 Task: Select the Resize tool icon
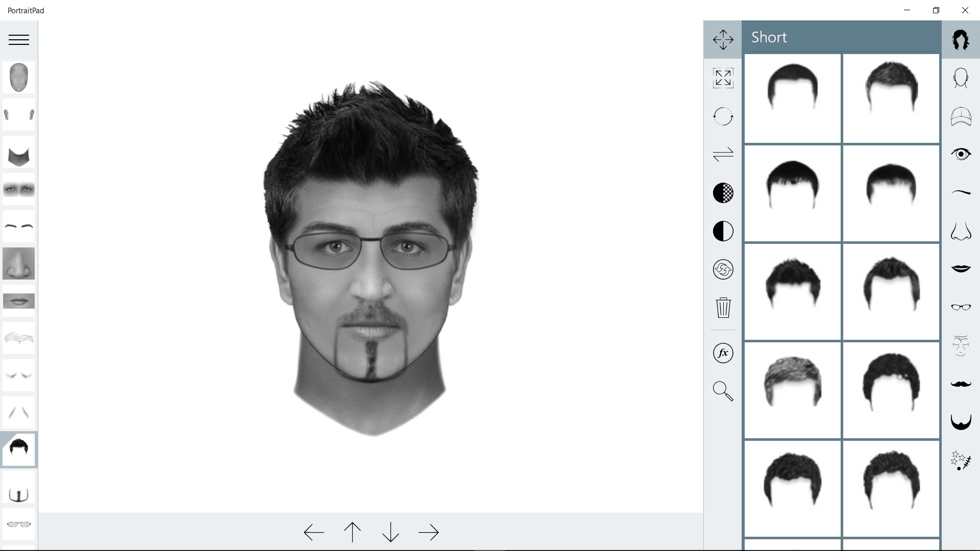click(x=723, y=78)
